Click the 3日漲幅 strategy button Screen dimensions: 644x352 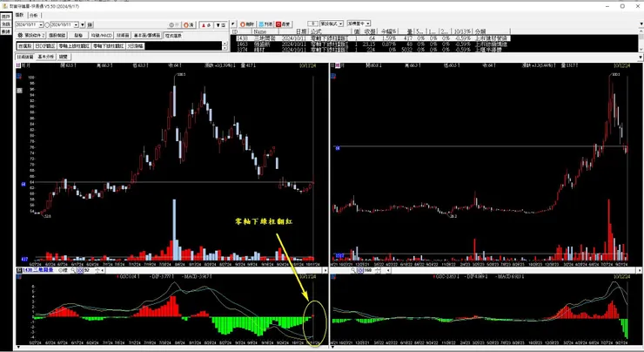[135, 46]
